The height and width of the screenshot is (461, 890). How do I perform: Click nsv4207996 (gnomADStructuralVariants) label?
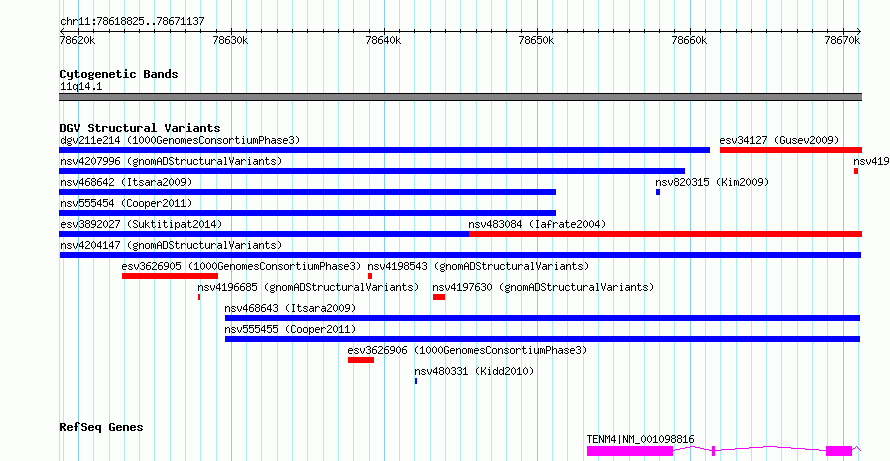tap(171, 161)
